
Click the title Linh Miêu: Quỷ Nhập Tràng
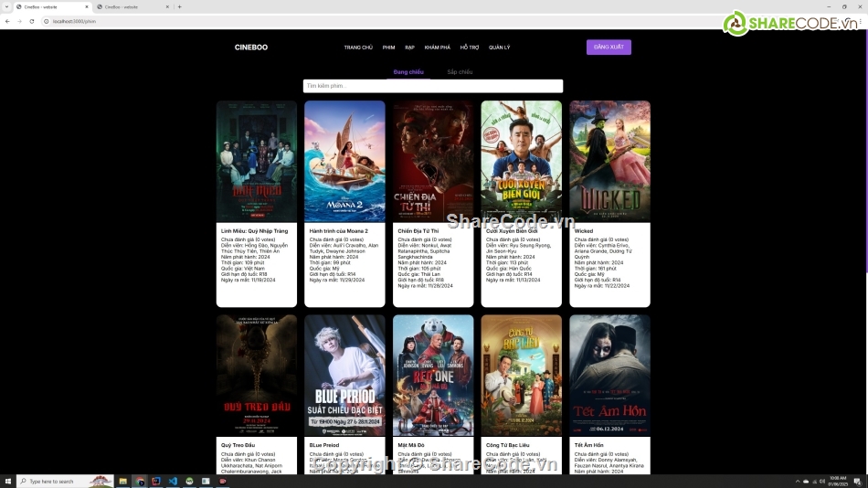254,231
